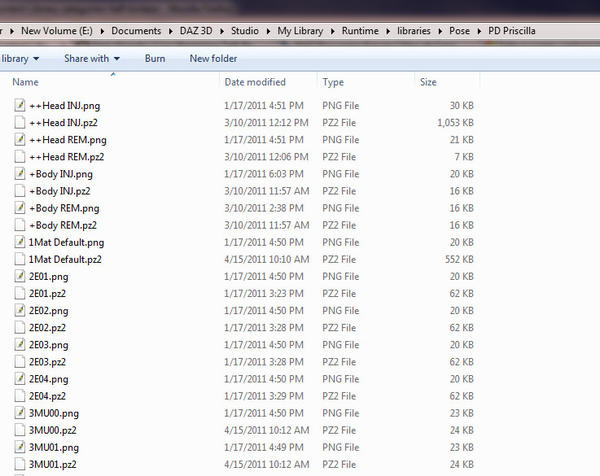
Task: Click the file name 2E03.png
Action: click(49, 345)
